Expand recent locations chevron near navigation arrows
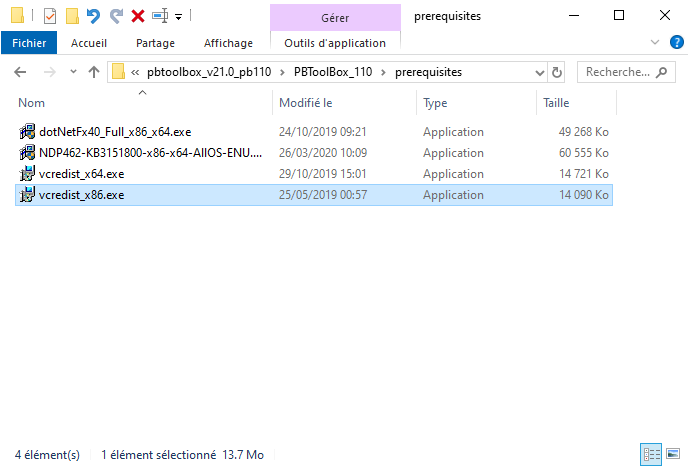 point(71,72)
